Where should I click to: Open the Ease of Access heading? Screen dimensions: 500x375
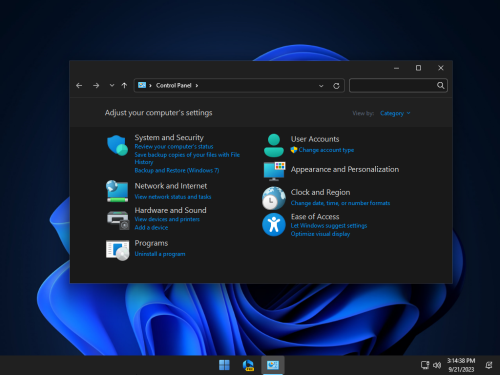point(315,217)
